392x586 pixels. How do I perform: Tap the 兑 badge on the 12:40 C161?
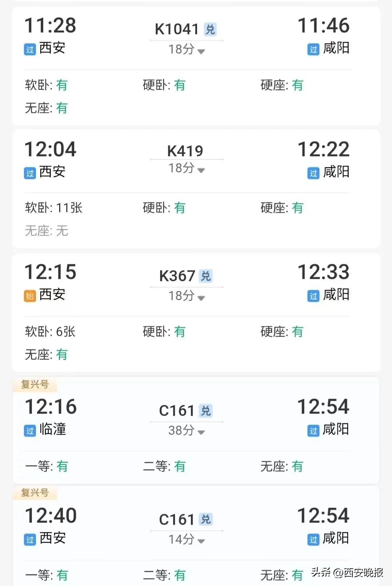click(206, 519)
